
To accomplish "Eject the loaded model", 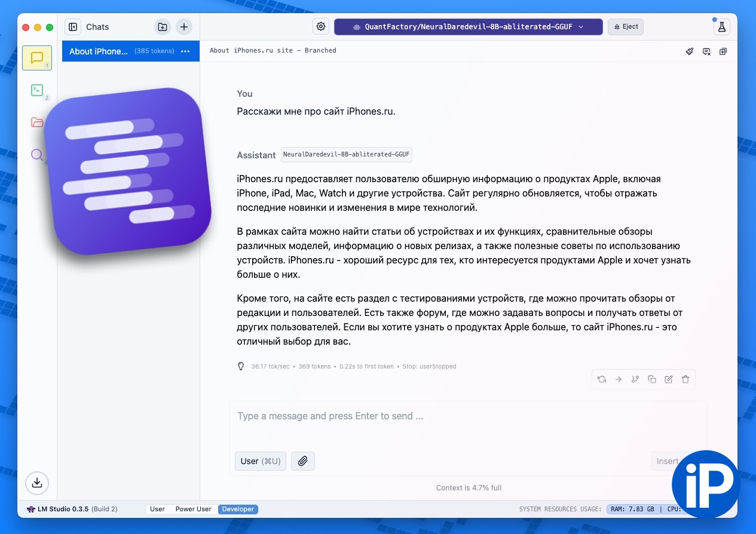I will [626, 27].
